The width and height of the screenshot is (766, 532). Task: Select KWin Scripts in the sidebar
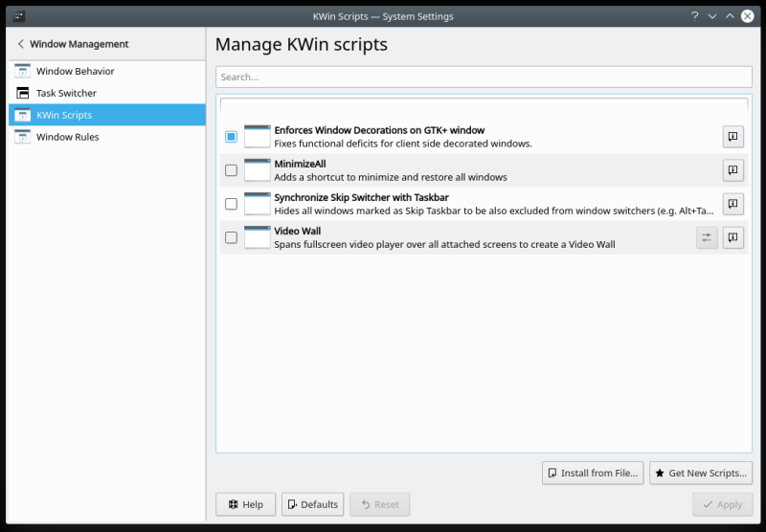point(107,115)
